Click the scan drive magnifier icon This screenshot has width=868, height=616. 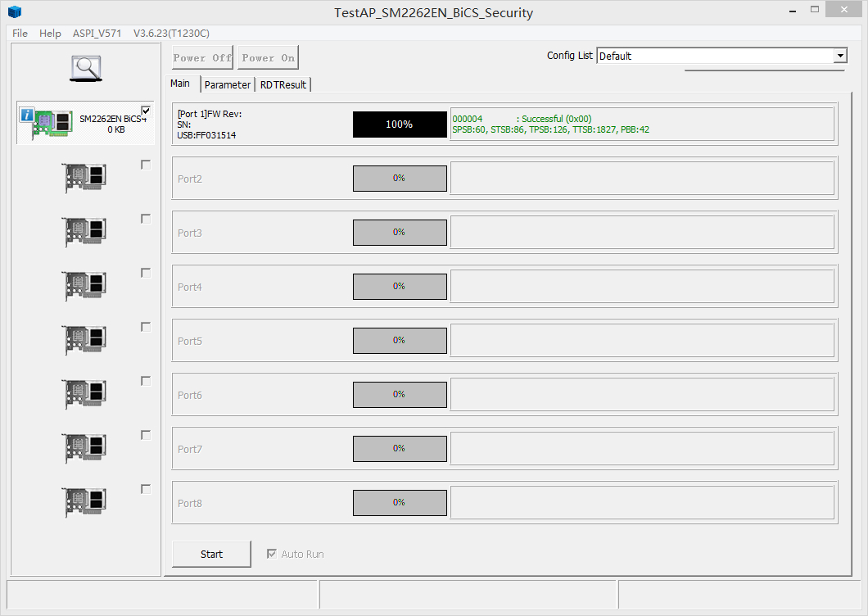click(85, 68)
